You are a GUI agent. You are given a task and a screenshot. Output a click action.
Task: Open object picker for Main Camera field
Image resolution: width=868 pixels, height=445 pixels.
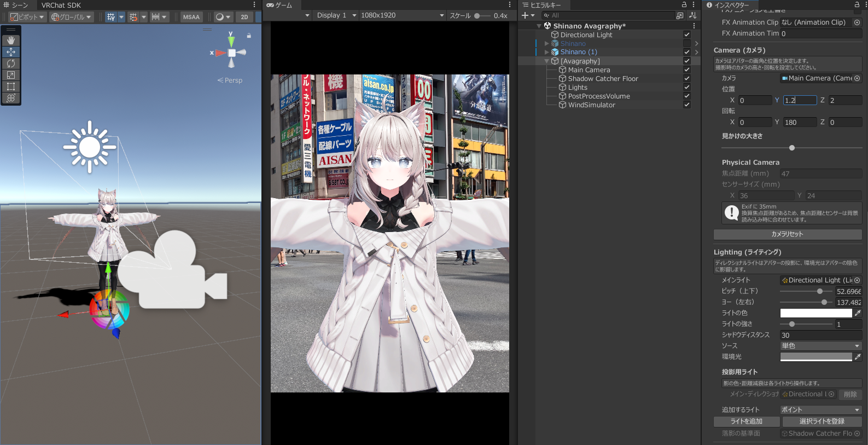[x=857, y=78]
